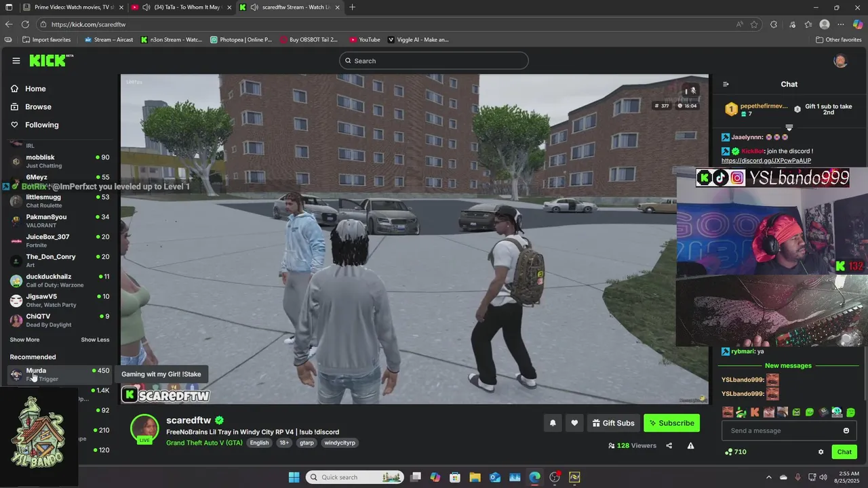
Task: Follow scaredftw with the heart icon
Action: click(574, 423)
